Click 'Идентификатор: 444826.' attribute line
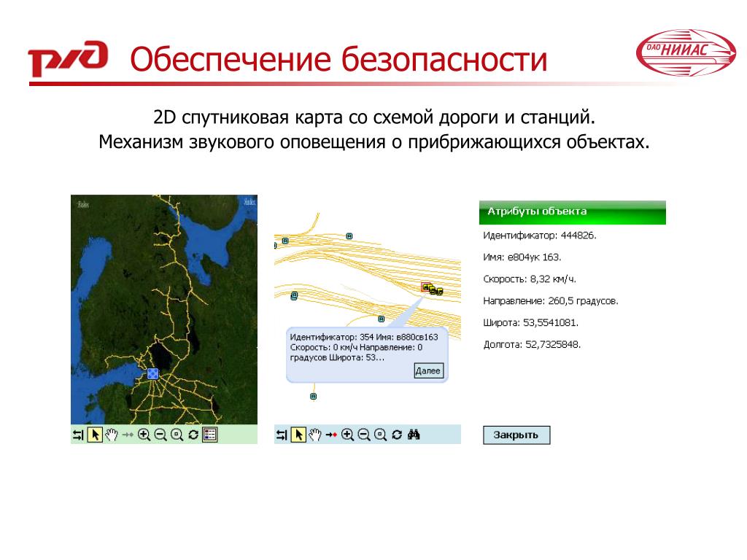The width and height of the screenshot is (747, 560). point(539,236)
